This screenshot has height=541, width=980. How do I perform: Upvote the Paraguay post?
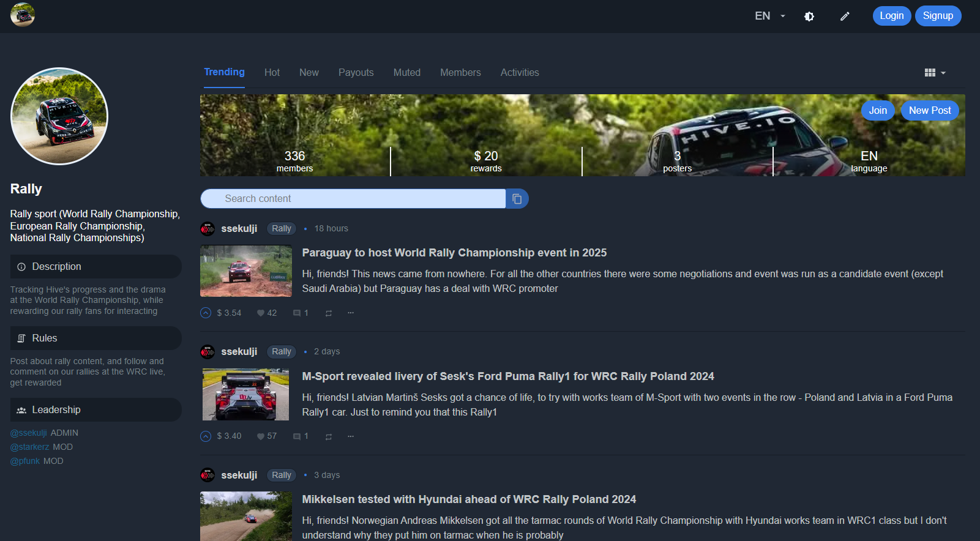point(206,313)
